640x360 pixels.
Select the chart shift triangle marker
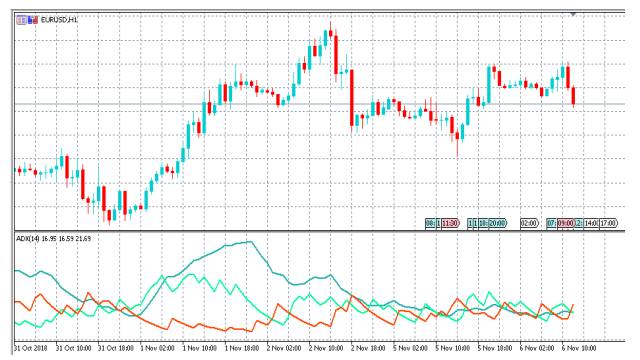click(573, 14)
